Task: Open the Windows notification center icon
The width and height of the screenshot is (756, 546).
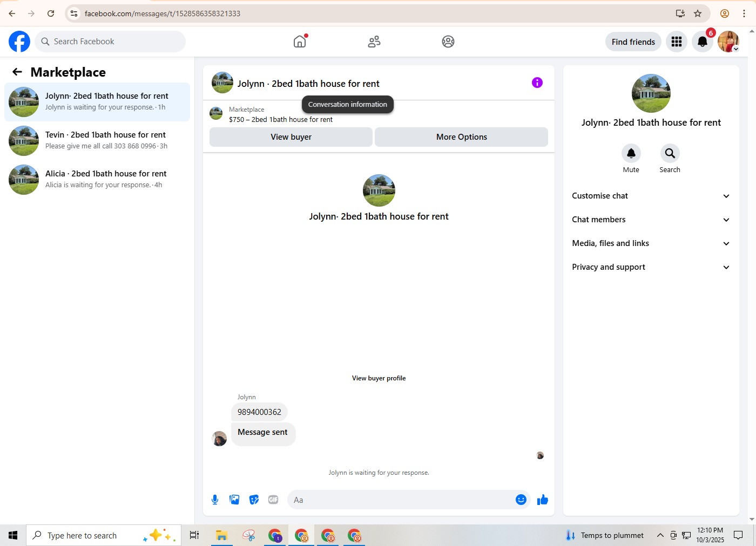Action: 738,535
